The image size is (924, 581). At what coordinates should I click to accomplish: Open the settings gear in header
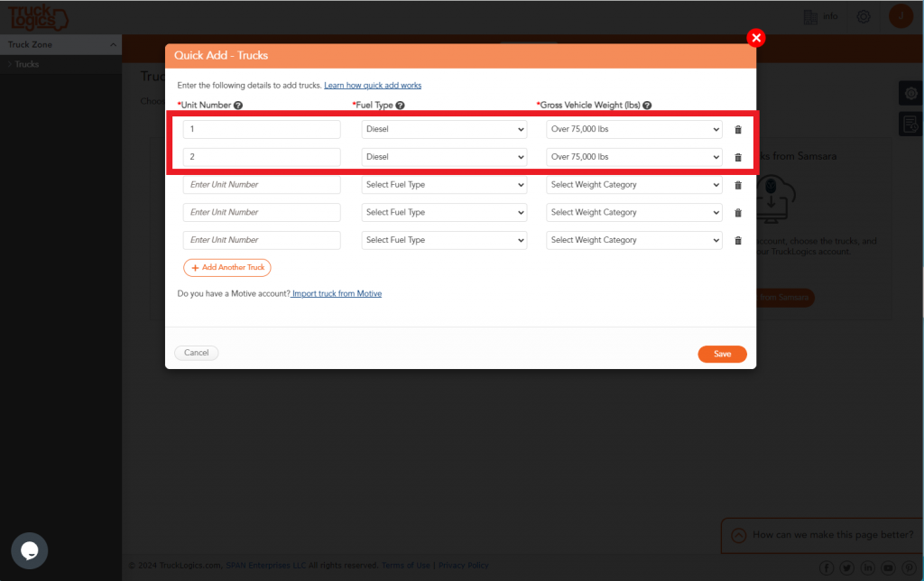[x=864, y=16]
